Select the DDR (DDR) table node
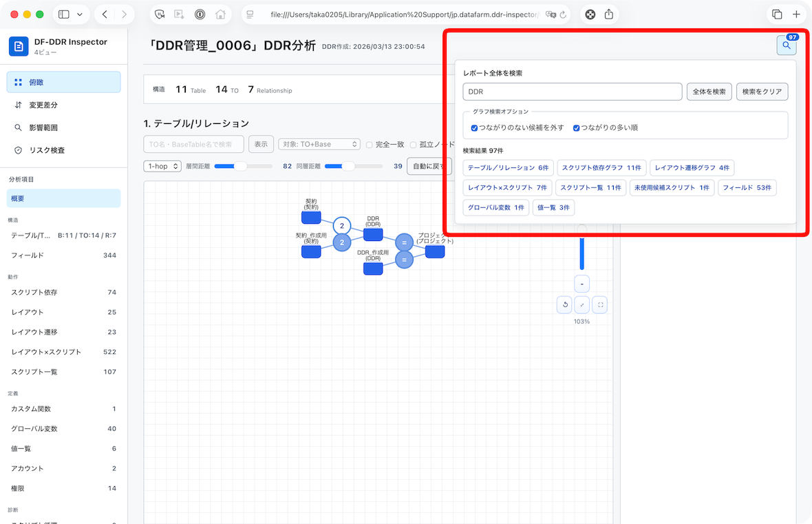 [x=373, y=234]
